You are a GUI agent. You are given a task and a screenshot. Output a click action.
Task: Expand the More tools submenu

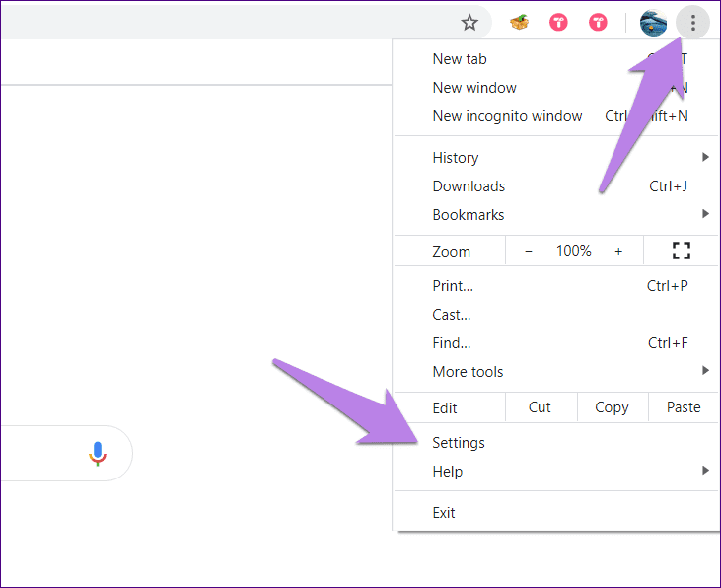coord(557,371)
